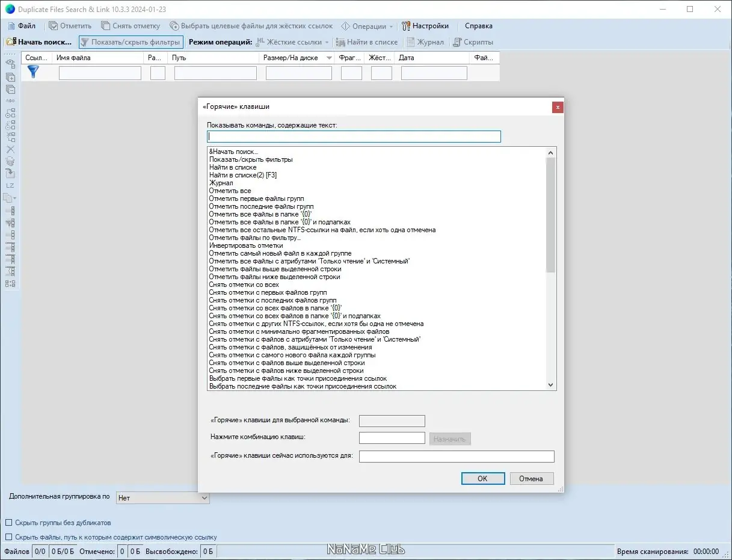The height and width of the screenshot is (560, 732).
Task: Click the command filter text field
Action: coord(353,136)
